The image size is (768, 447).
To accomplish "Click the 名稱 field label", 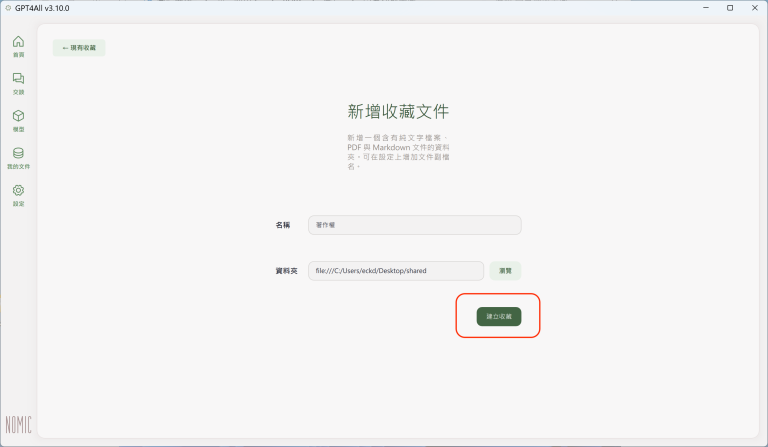I will 283,225.
